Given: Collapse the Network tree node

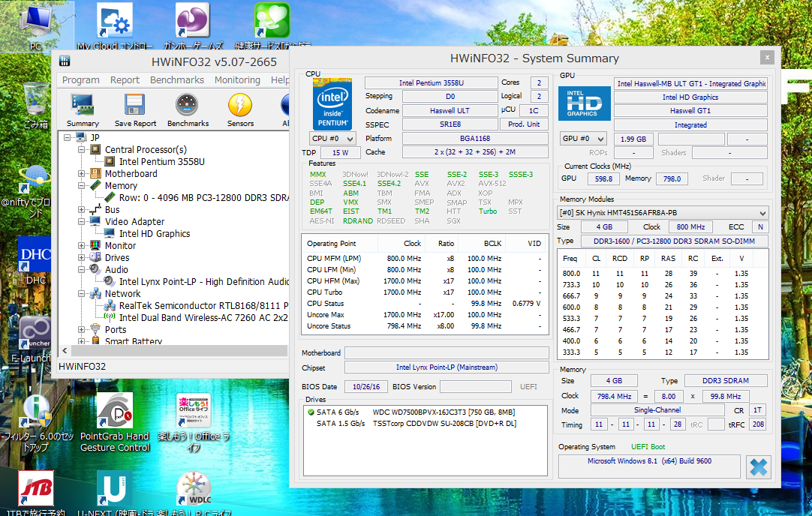Looking at the screenshot, I should click(x=81, y=294).
